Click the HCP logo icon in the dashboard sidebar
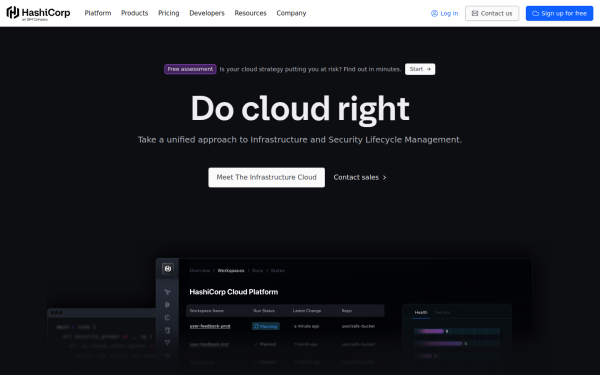 pos(168,269)
